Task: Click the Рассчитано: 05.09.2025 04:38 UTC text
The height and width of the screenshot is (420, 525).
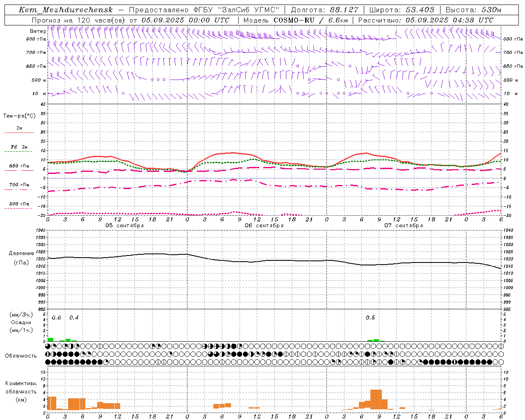Action: click(426, 20)
